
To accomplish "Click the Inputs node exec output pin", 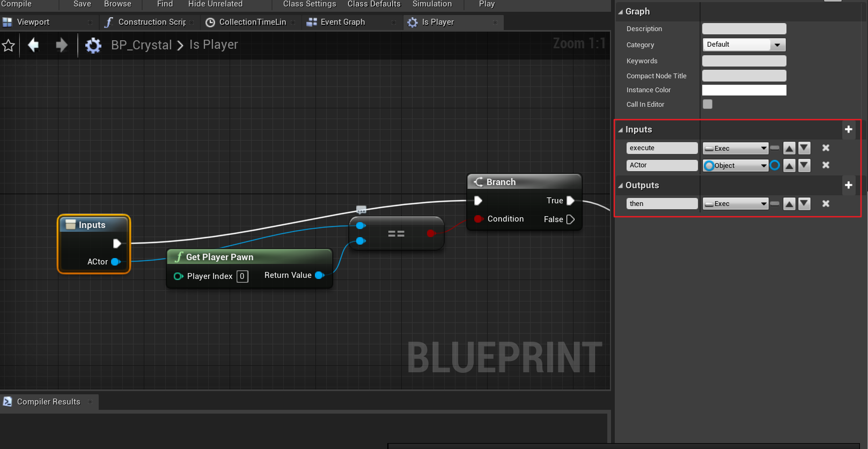I will [x=117, y=244].
